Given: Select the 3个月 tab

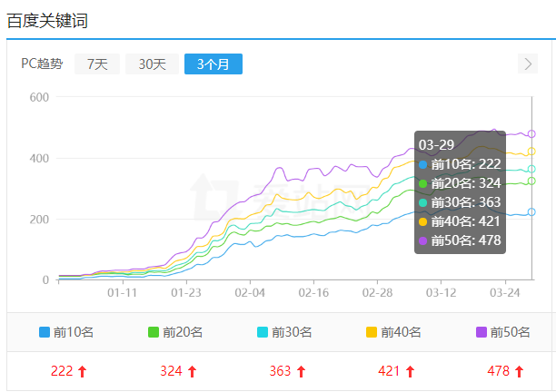Looking at the screenshot, I should [x=213, y=64].
